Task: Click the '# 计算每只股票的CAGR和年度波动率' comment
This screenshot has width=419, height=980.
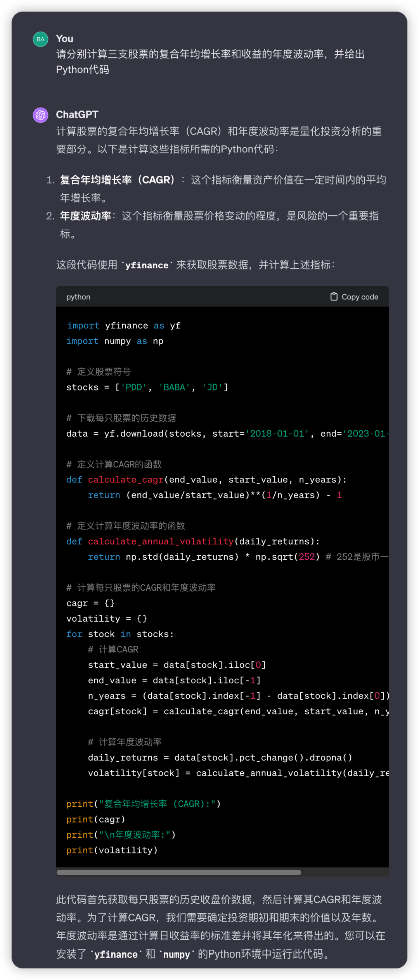Action: 141,588
